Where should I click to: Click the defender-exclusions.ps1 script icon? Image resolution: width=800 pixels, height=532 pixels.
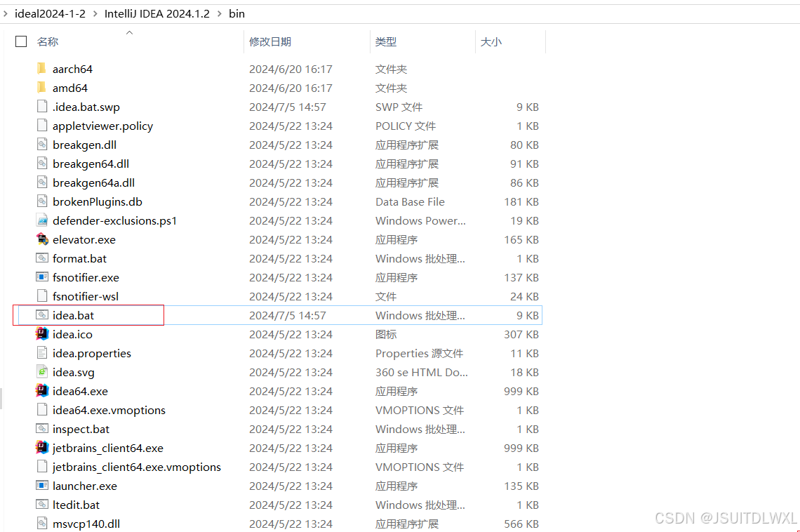click(42, 220)
